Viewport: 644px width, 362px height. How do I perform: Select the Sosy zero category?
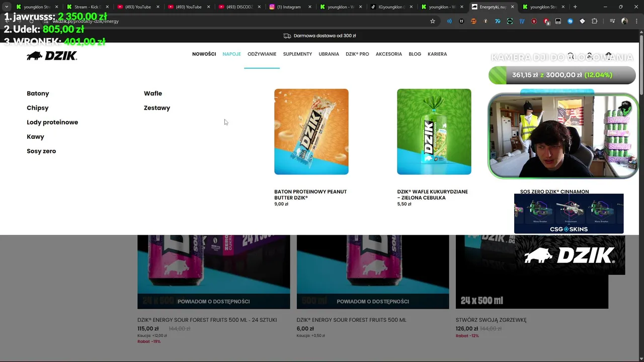pyautogui.click(x=41, y=151)
